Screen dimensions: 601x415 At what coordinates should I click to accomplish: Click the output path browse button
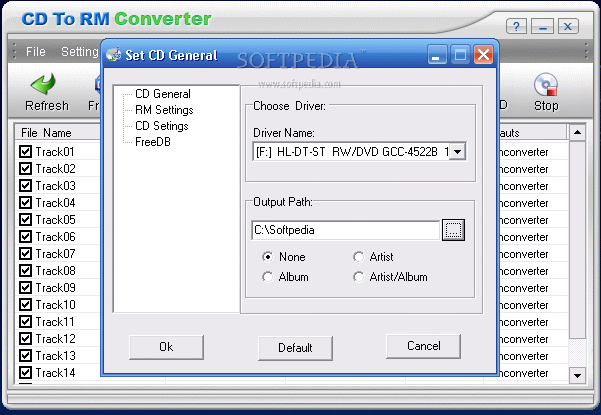click(453, 230)
